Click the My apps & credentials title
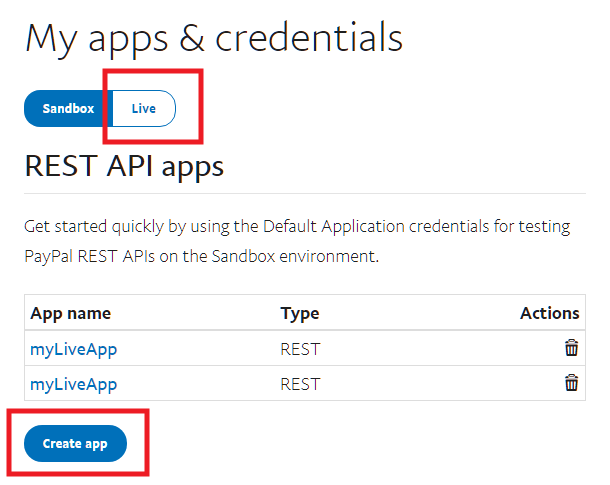The height and width of the screenshot is (485, 610). pos(214,39)
